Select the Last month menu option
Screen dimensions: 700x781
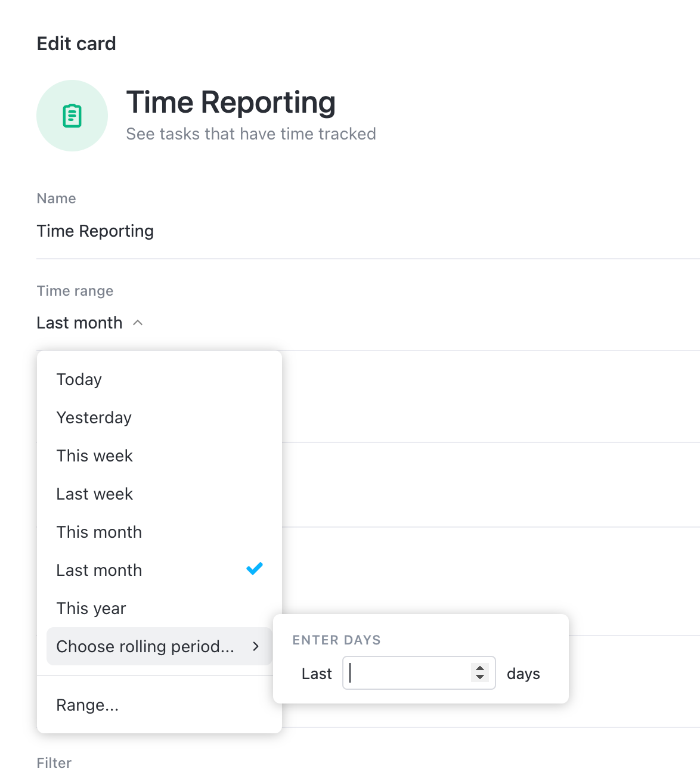tap(99, 570)
